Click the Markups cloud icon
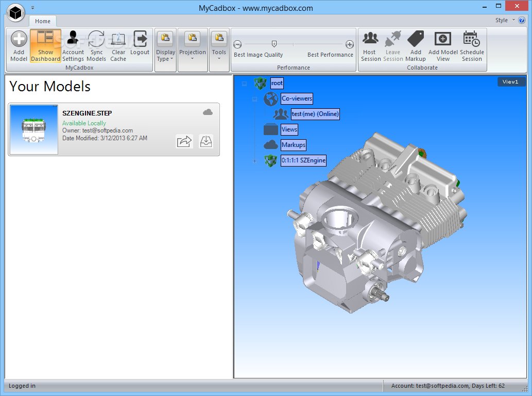The width and height of the screenshot is (532, 396). click(x=271, y=145)
